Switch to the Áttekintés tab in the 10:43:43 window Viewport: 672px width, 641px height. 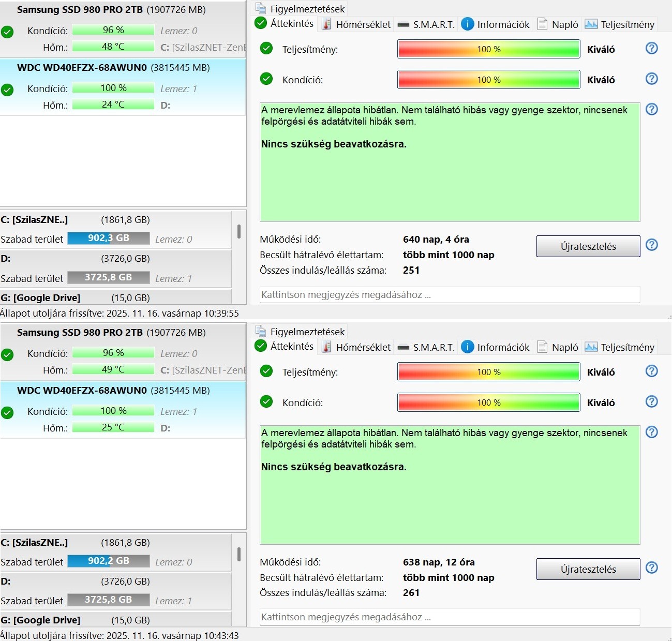(x=285, y=346)
